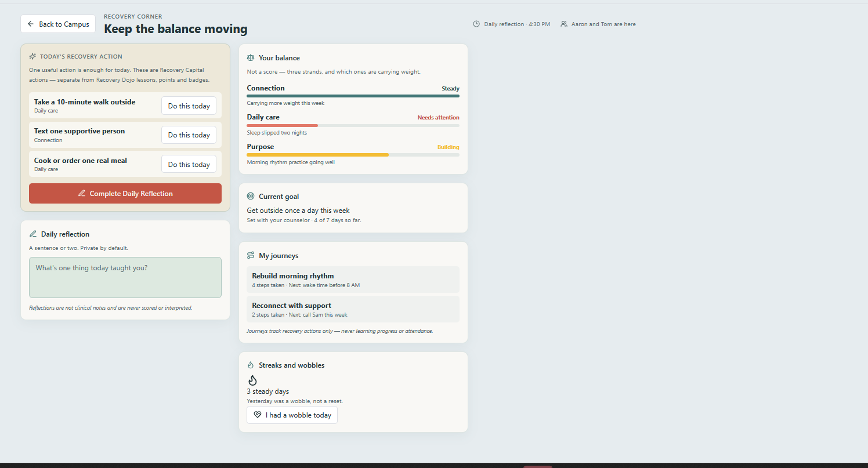Click the Keep the balance moving heading
Image resolution: width=868 pixels, height=468 pixels.
tap(175, 29)
